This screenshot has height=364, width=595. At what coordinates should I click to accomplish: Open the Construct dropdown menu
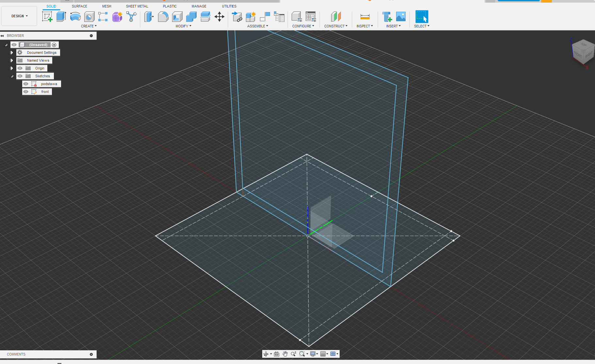[x=336, y=26]
